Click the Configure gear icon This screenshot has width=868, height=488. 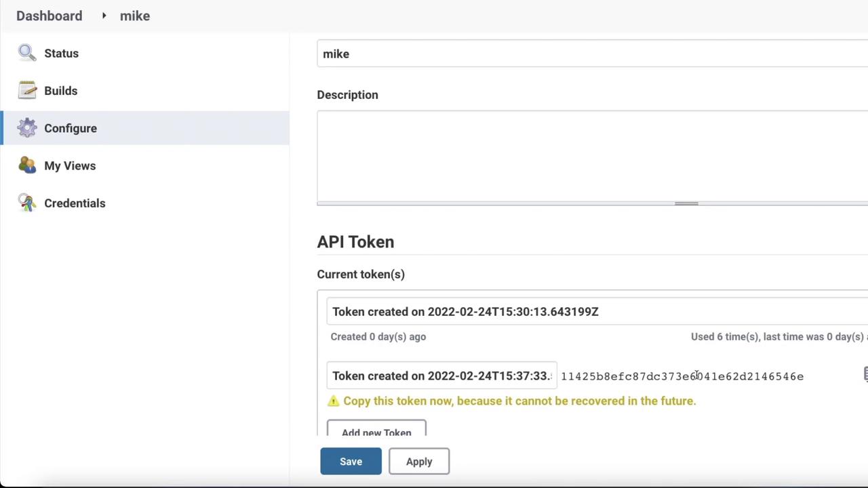(x=27, y=128)
